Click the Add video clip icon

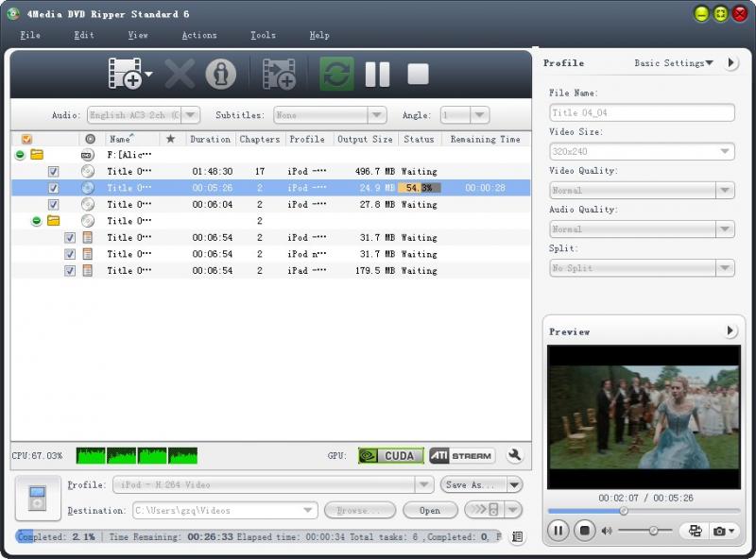pos(279,74)
